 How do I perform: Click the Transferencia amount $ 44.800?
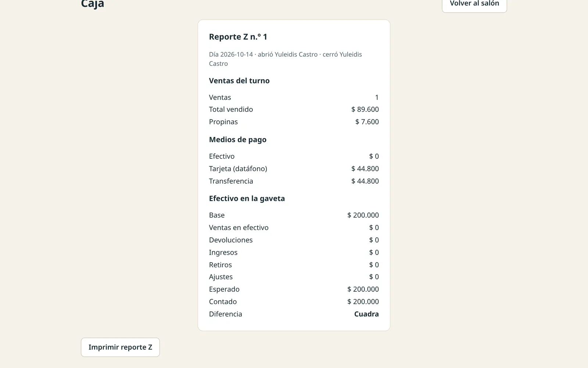(365, 181)
